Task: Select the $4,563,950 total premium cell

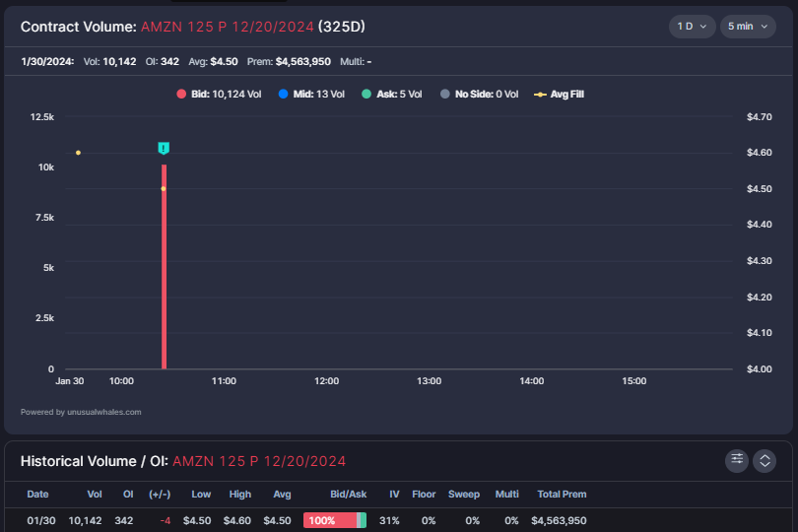Action: [559, 521]
